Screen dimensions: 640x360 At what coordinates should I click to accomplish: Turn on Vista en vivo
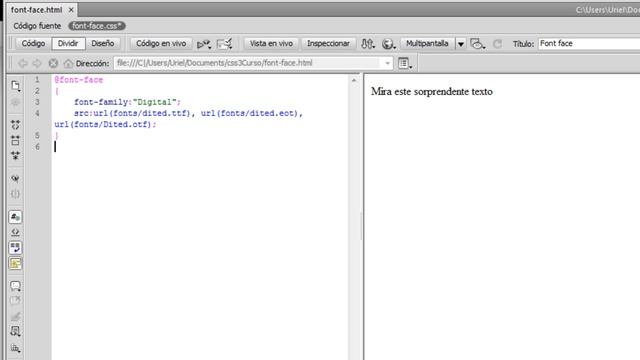pos(271,43)
